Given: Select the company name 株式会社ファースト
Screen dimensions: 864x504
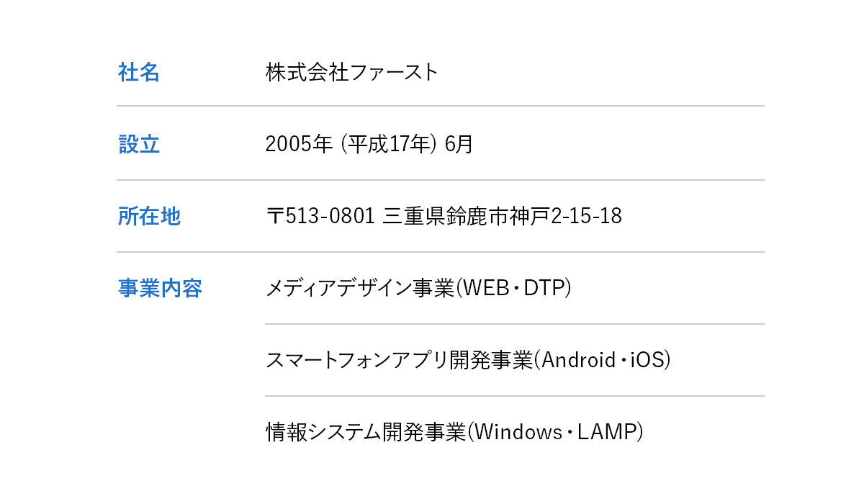Looking at the screenshot, I should tap(351, 72).
